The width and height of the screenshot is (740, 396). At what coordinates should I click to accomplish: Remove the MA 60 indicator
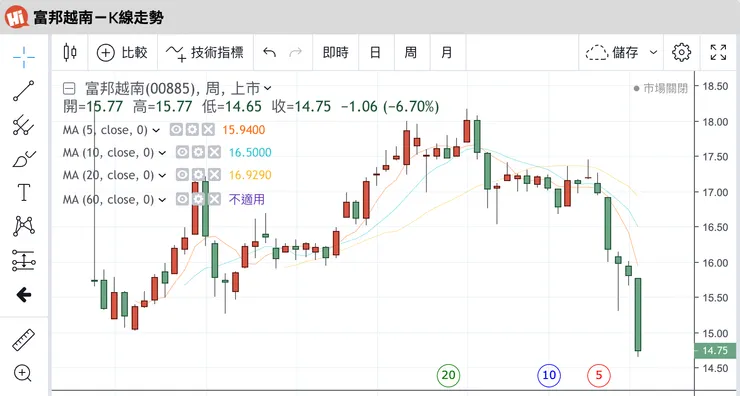[x=214, y=199]
